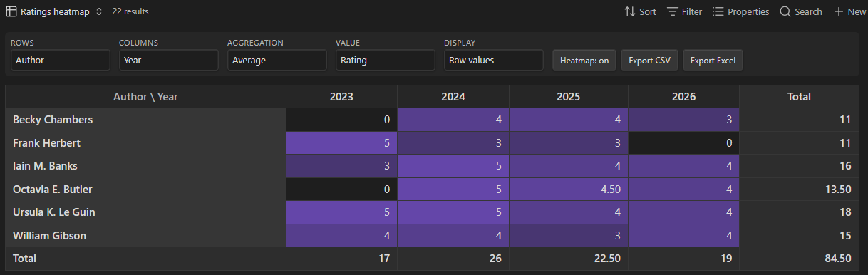Select the Ursula K. Le Guin row label
The image size is (868, 275).
tap(146, 212)
